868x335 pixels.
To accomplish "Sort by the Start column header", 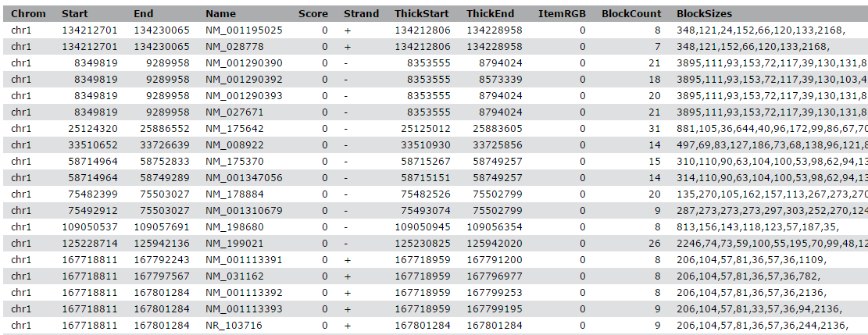I will pyautogui.click(x=74, y=14).
